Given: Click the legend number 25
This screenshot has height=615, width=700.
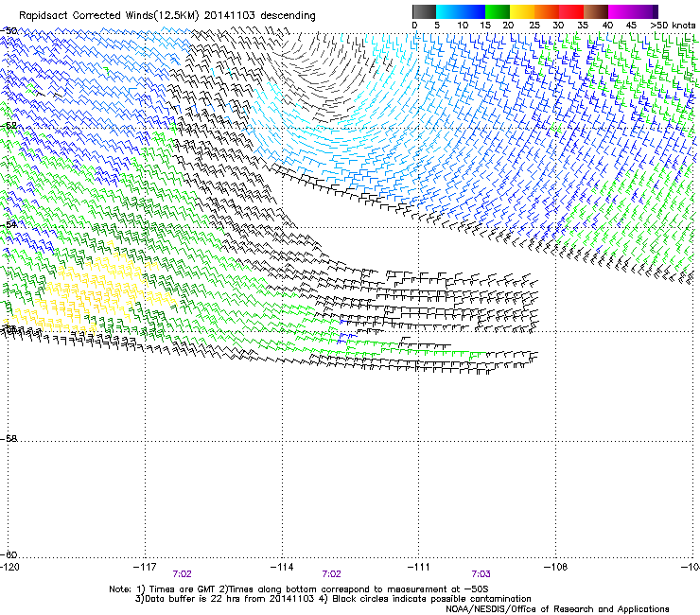Looking at the screenshot, I should click(x=534, y=26).
